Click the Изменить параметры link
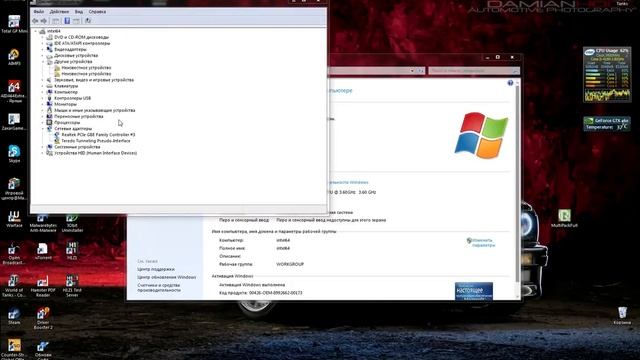The image size is (640, 360). 483,243
